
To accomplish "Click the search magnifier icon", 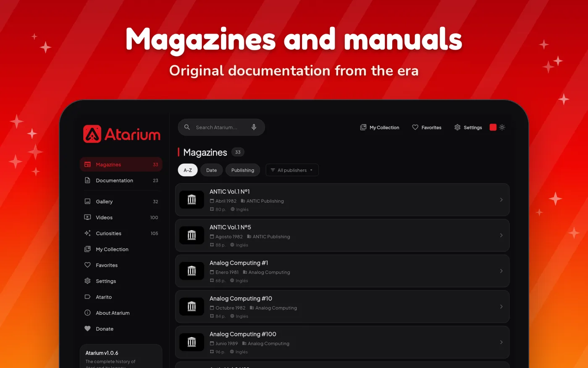I will (x=187, y=127).
